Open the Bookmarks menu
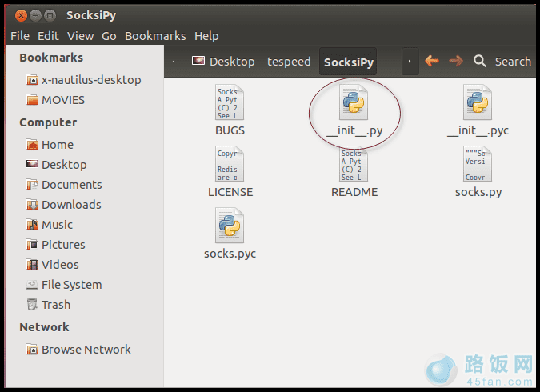The width and height of the screenshot is (540, 392). click(155, 36)
